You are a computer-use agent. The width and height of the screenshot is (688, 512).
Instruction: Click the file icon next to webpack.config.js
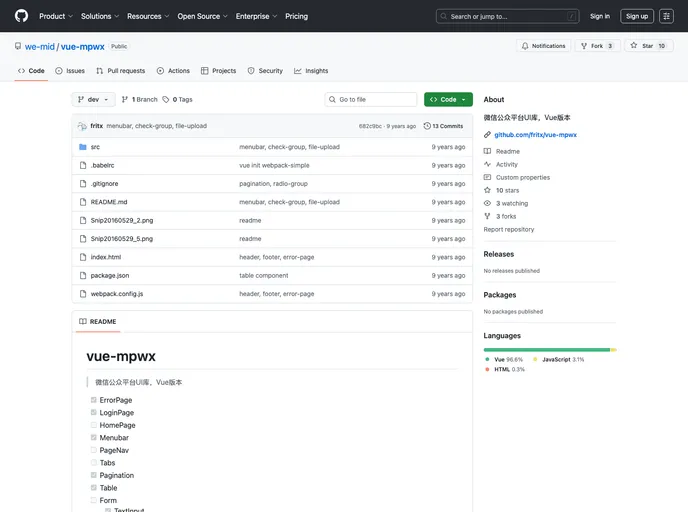(82, 294)
